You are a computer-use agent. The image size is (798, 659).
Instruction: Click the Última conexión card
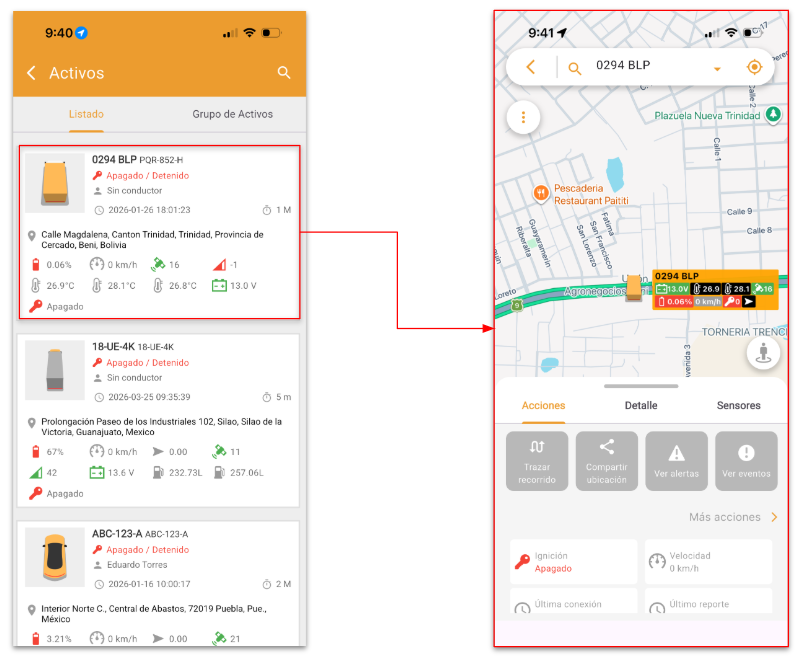click(x=574, y=601)
